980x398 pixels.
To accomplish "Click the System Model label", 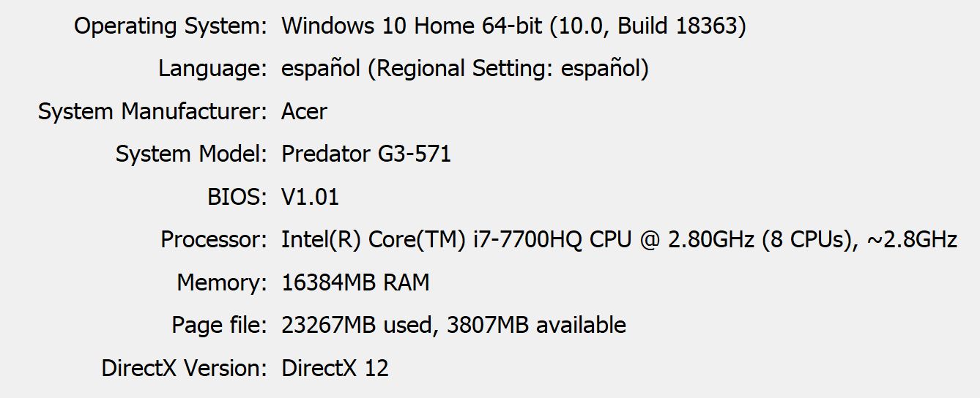I will 192,154.
